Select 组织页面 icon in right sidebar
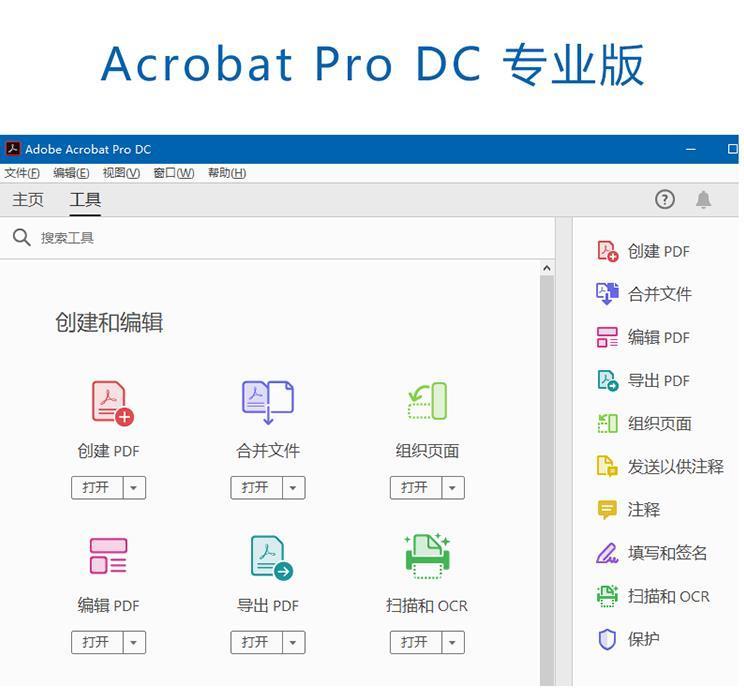This screenshot has height=688, width=744. (607, 423)
